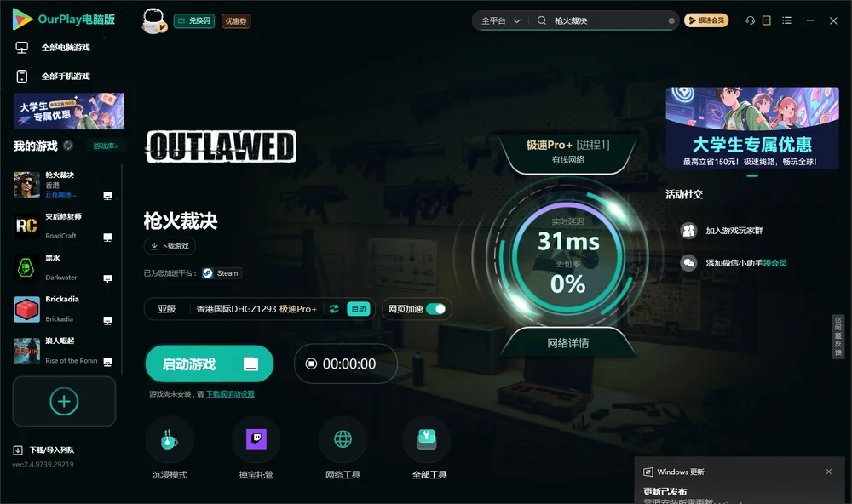Open the 沉浸模式 immersive mode tool
Image resolution: width=852 pixels, height=504 pixels.
coord(170,439)
